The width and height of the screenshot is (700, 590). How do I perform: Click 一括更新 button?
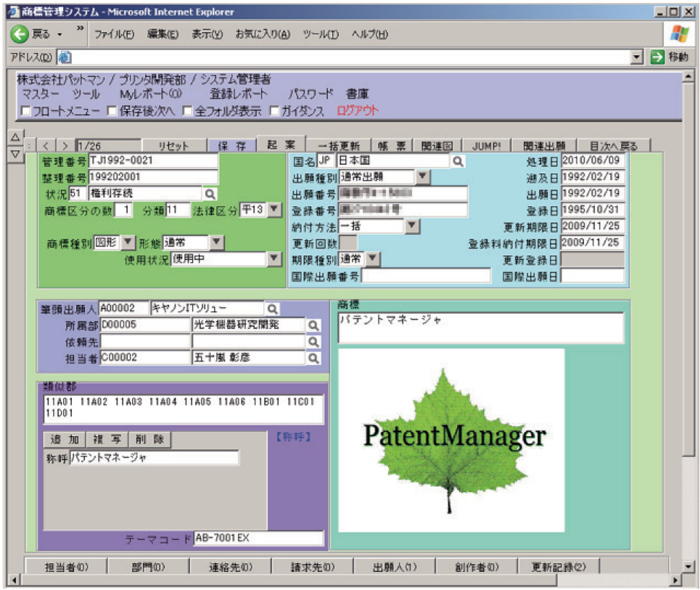point(338,146)
